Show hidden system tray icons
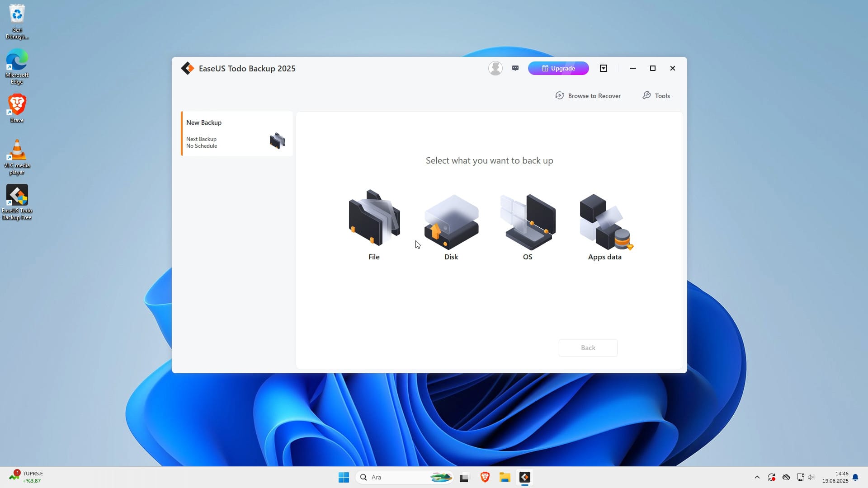Screen dimensions: 868x488 tap(757, 477)
